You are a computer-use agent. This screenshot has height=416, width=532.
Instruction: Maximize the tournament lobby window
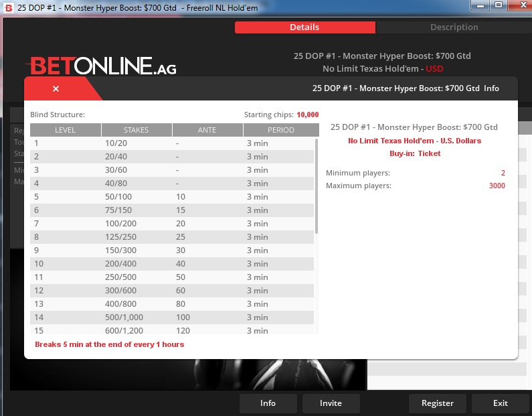(x=499, y=5)
